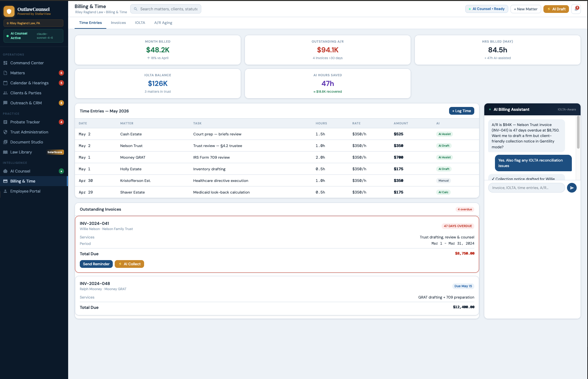Screen dimensions: 588x379
Task: Open Trust Administration in sidebar
Action: tap(29, 132)
